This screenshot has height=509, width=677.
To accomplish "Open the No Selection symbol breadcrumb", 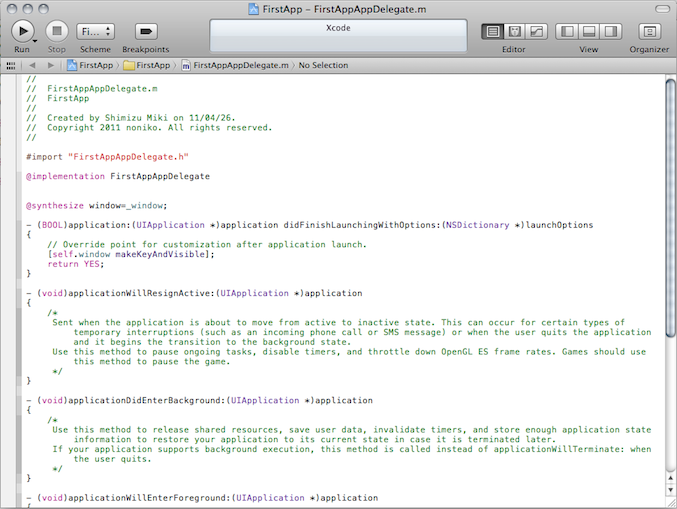I will click(323, 65).
